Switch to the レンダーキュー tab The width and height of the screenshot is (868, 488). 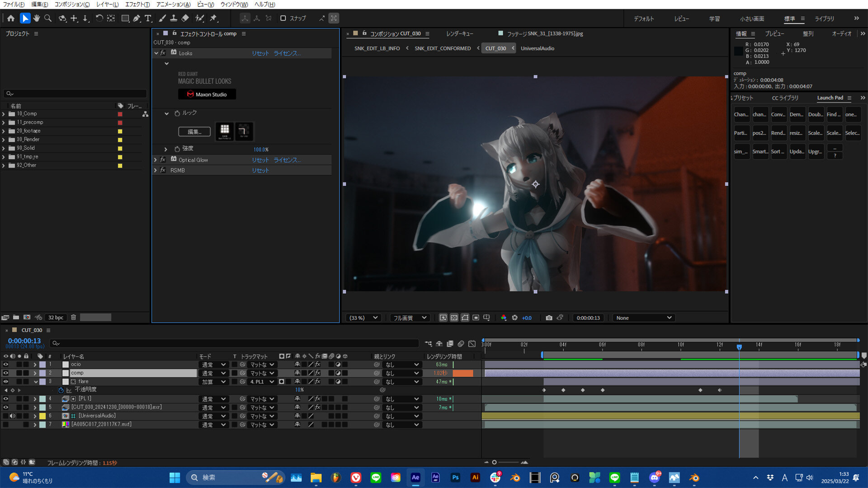click(459, 34)
